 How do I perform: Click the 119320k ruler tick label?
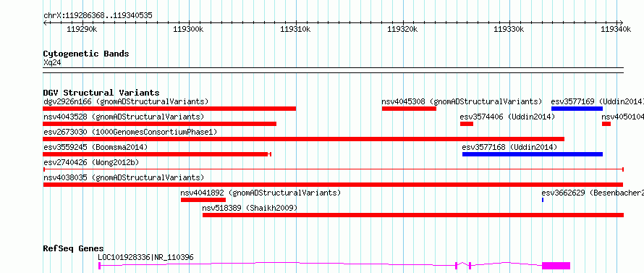[x=402, y=30]
